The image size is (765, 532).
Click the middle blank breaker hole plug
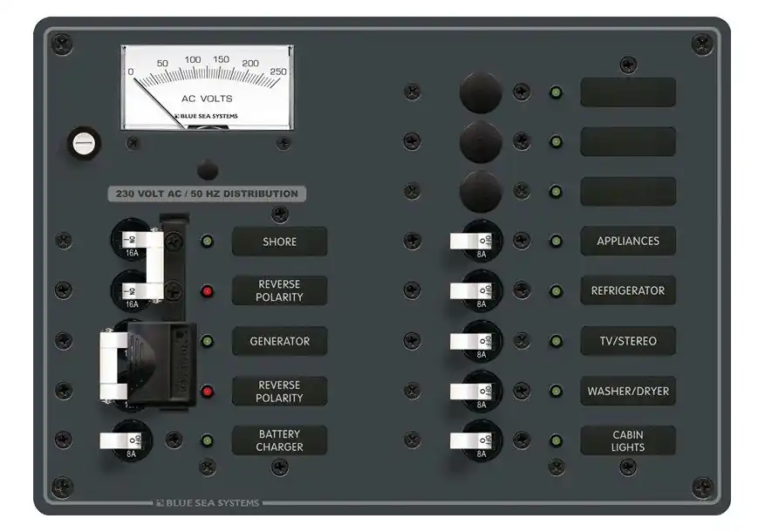point(481,142)
